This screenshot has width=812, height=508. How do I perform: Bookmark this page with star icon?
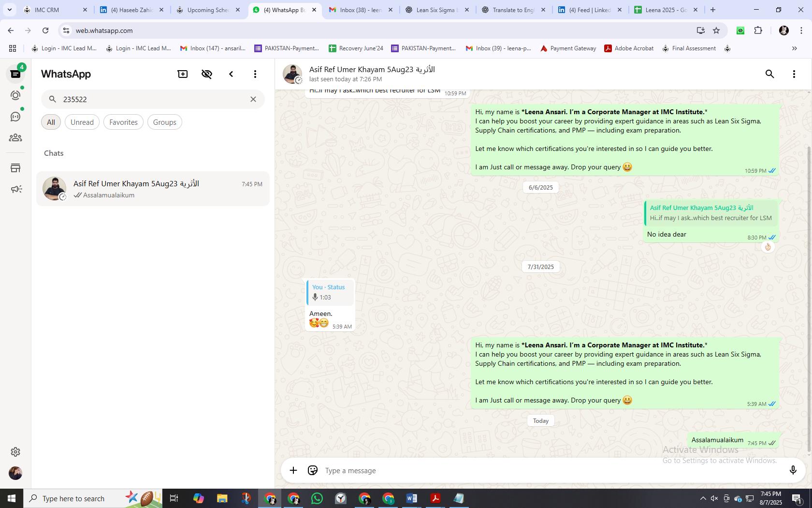[x=716, y=30]
